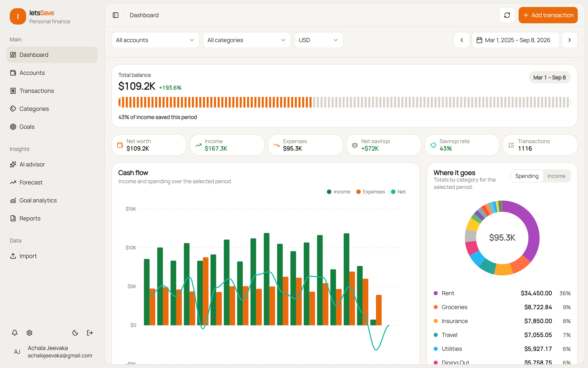Toggle Income series in chart legend
The height and width of the screenshot is (368, 588).
[339, 192]
